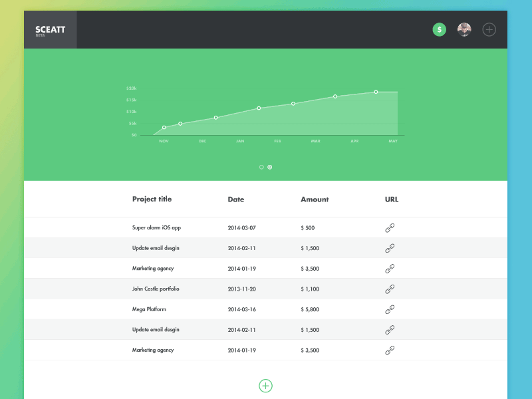Open URL link for Update email desgin row
532x399 pixels.
click(x=389, y=248)
